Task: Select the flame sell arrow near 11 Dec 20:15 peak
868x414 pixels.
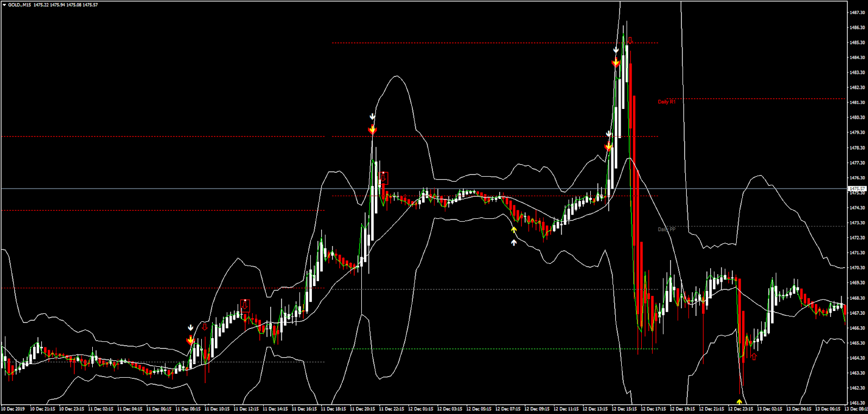Action: click(x=372, y=130)
